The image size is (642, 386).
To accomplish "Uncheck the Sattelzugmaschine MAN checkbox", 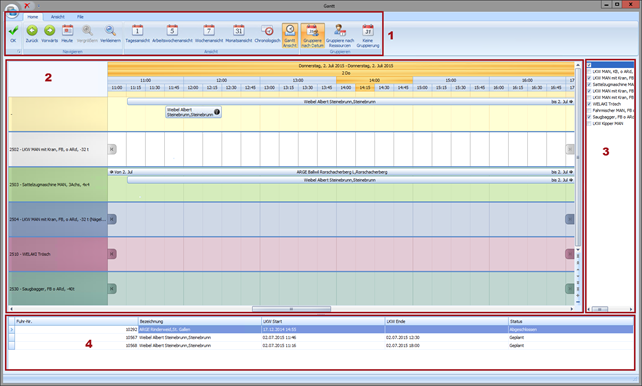I will [x=589, y=84].
